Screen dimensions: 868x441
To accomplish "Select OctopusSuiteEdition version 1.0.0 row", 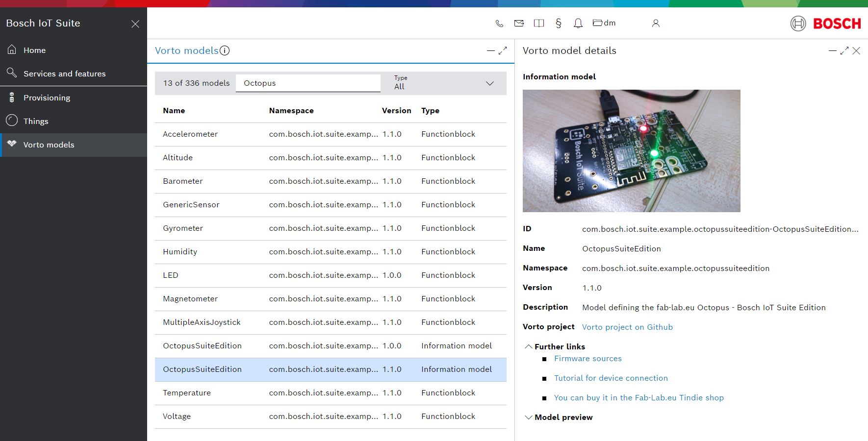I will (x=331, y=346).
